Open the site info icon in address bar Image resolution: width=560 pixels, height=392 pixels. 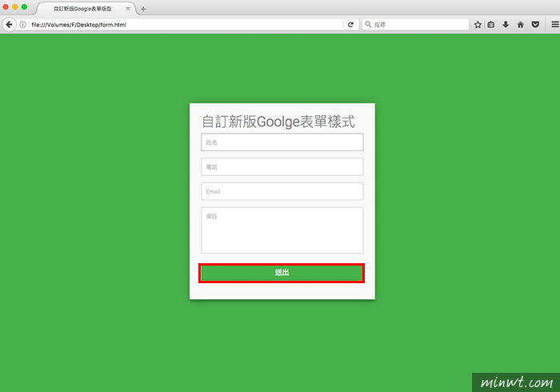point(23,25)
